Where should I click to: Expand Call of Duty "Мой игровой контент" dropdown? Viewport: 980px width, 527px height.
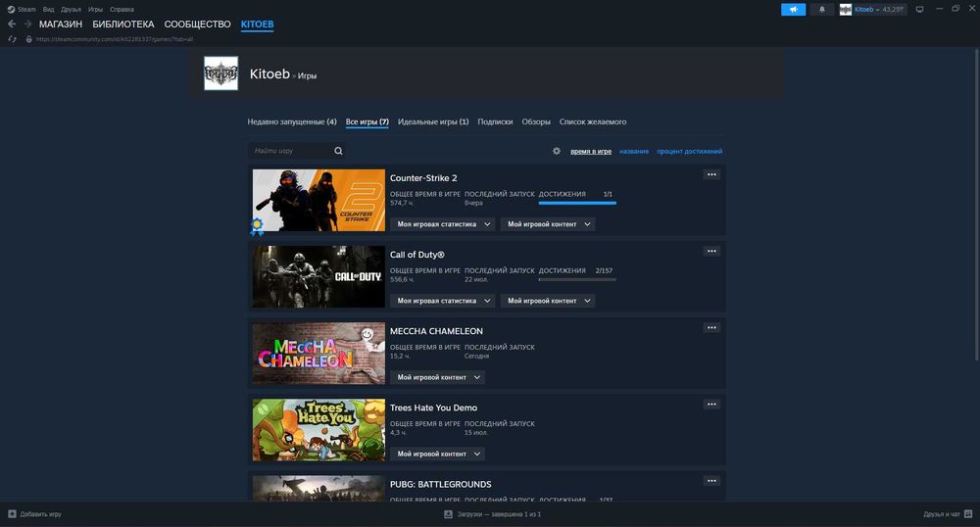coord(548,301)
